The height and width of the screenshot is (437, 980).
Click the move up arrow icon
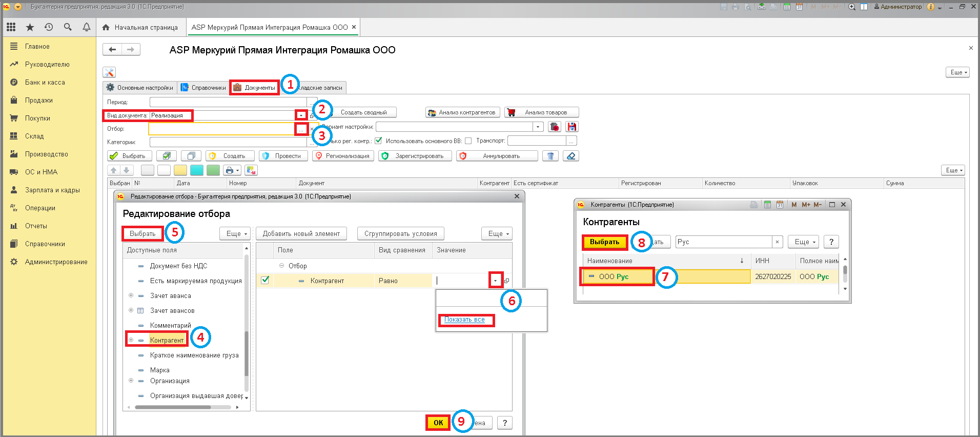(114, 170)
